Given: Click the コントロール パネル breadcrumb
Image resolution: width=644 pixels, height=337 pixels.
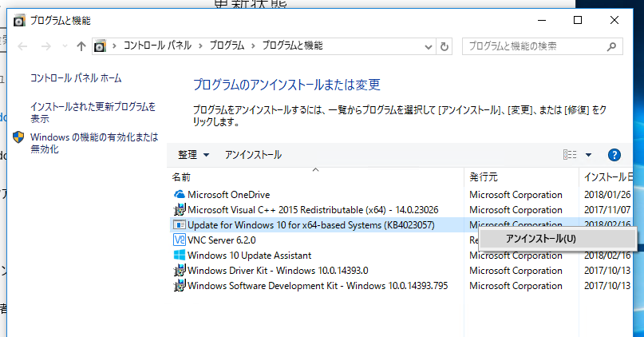Looking at the screenshot, I should point(157,46).
